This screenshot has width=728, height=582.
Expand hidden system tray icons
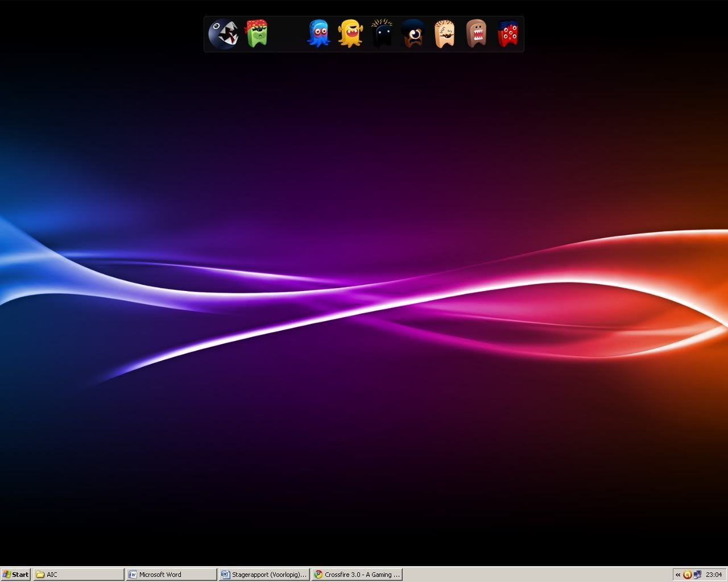(x=678, y=575)
